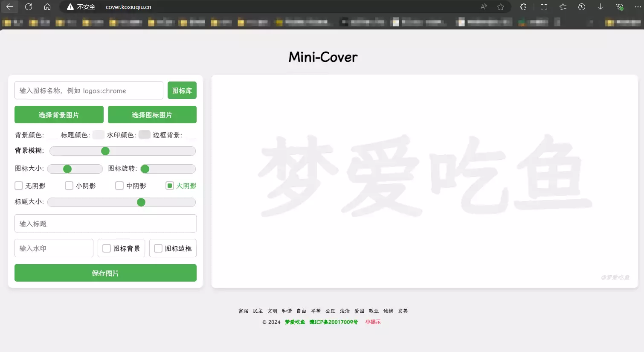This screenshot has height=352, width=644.
Task: Click the 背景模糊 slider handle
Action: (105, 151)
